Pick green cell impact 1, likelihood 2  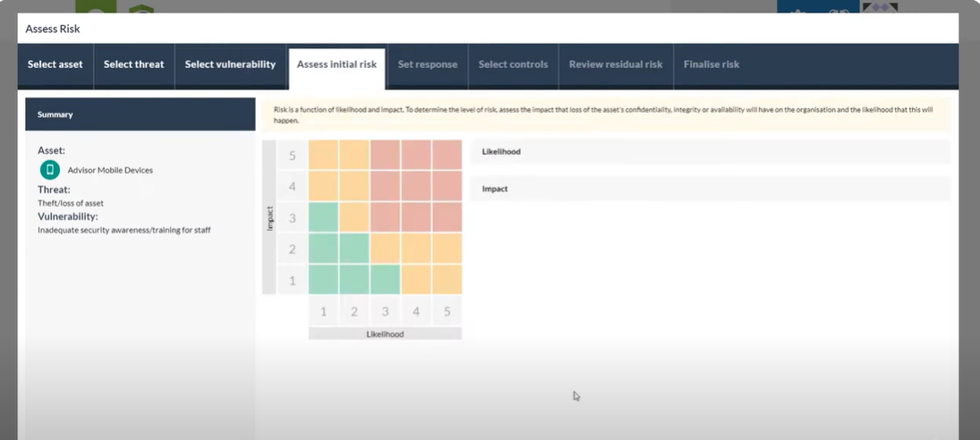click(x=354, y=280)
